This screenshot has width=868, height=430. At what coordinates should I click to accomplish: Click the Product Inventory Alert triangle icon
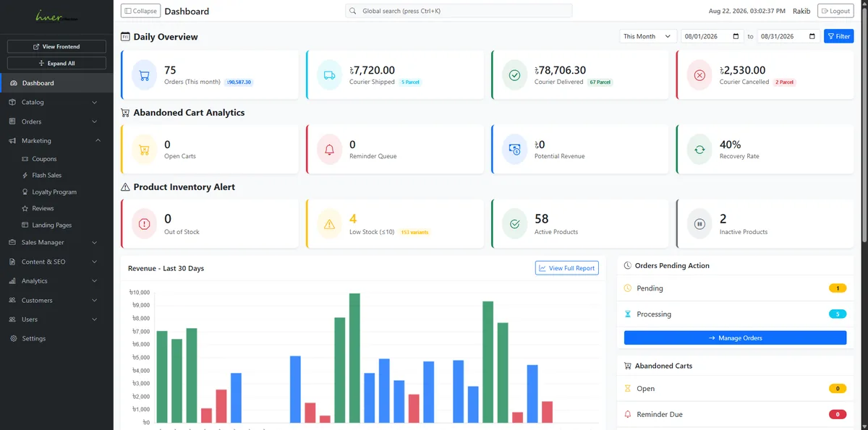coord(125,187)
